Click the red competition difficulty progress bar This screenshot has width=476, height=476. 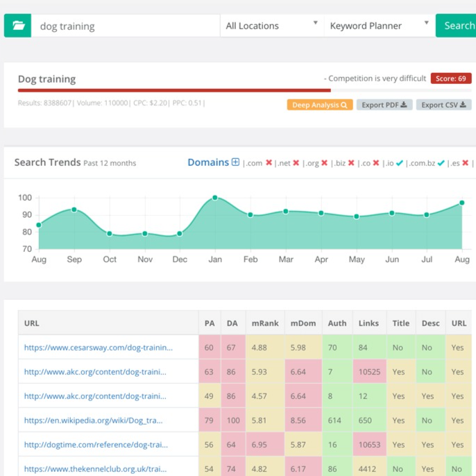pyautogui.click(x=173, y=90)
